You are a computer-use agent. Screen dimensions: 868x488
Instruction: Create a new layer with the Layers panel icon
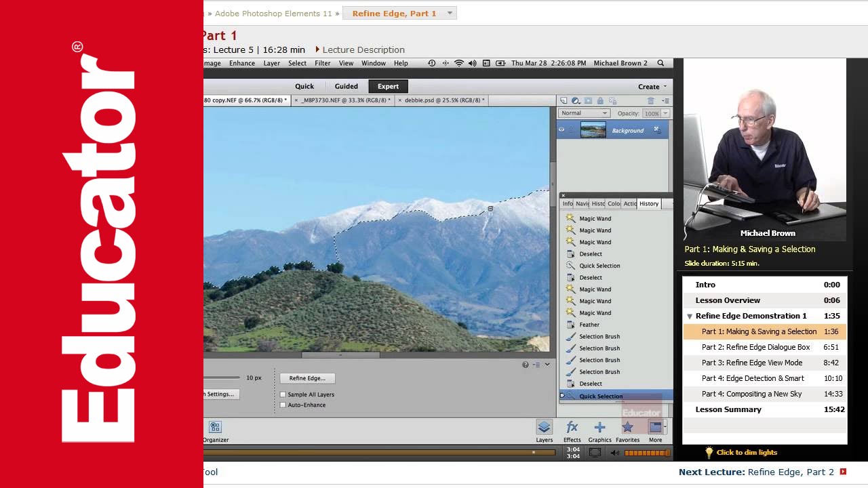click(x=564, y=101)
